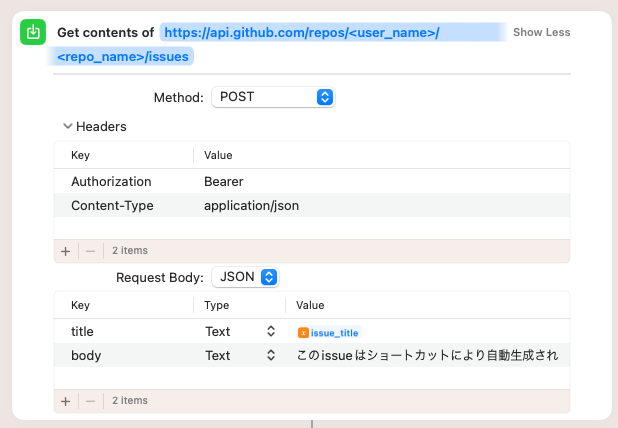Change the title row Type stepper
The width and height of the screenshot is (618, 428).
pyautogui.click(x=271, y=331)
